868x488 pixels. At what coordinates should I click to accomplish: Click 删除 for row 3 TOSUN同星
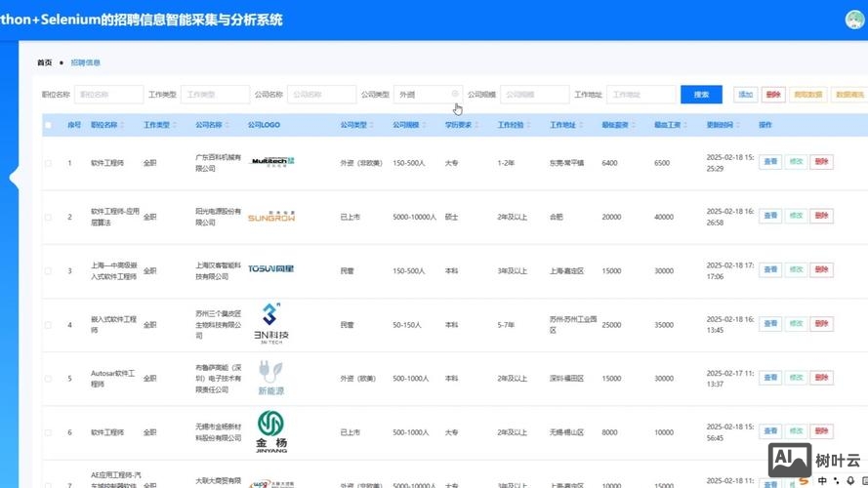[821, 269]
